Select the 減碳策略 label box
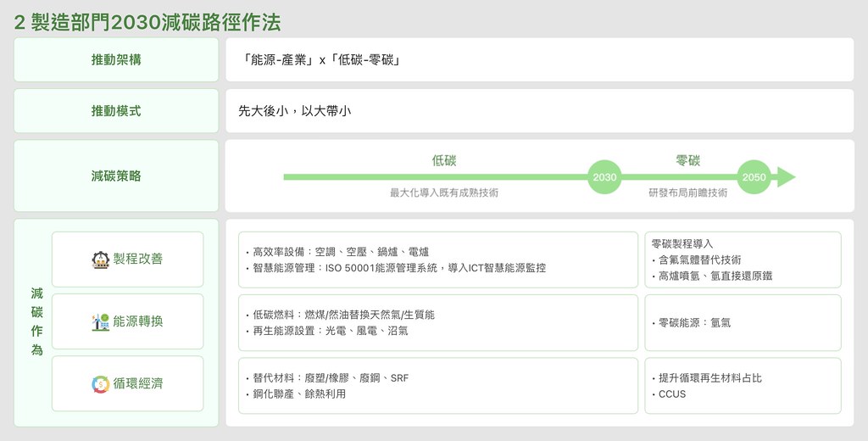 tap(116, 176)
